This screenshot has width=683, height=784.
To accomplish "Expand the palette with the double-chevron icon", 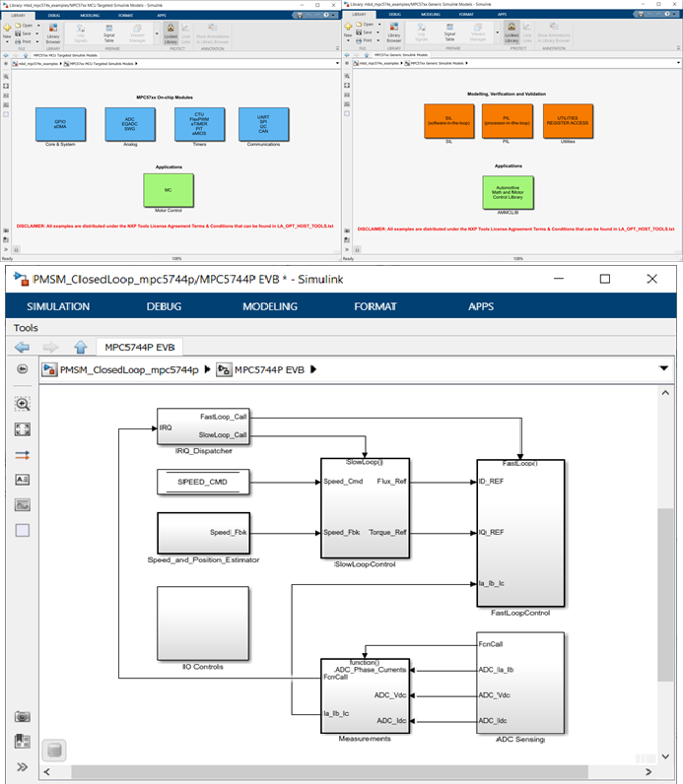I will 22,767.
